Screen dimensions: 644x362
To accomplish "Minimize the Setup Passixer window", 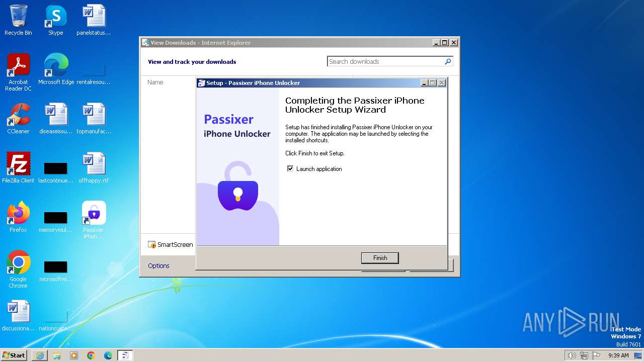I will point(424,83).
